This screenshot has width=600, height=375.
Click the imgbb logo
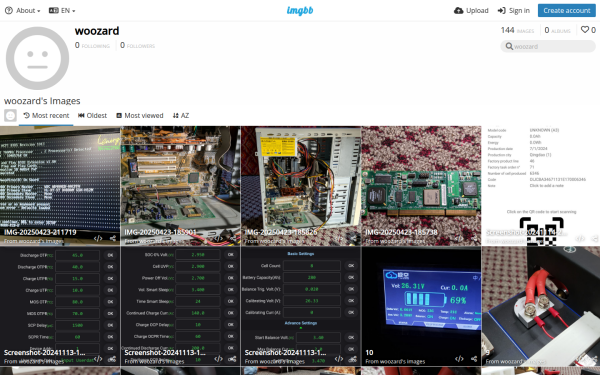(x=300, y=11)
